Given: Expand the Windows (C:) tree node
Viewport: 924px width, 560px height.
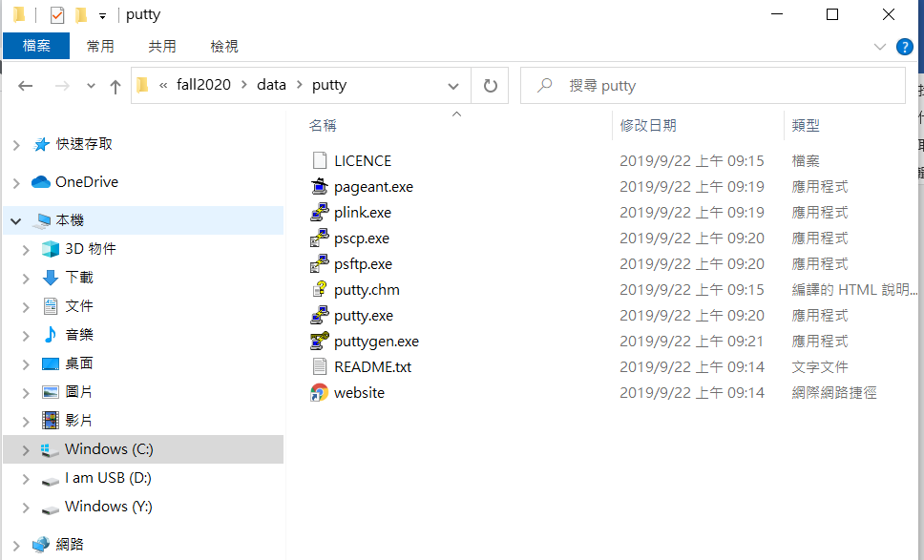Looking at the screenshot, I should pos(26,450).
